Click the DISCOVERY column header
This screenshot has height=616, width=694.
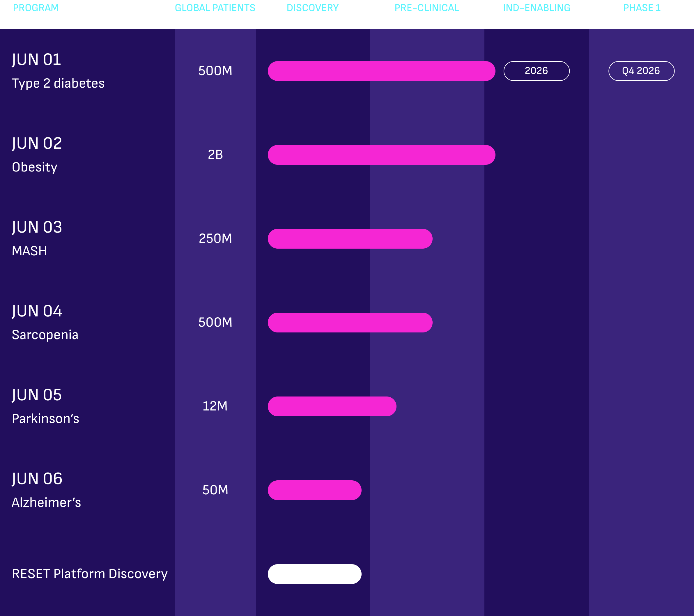pos(313,8)
